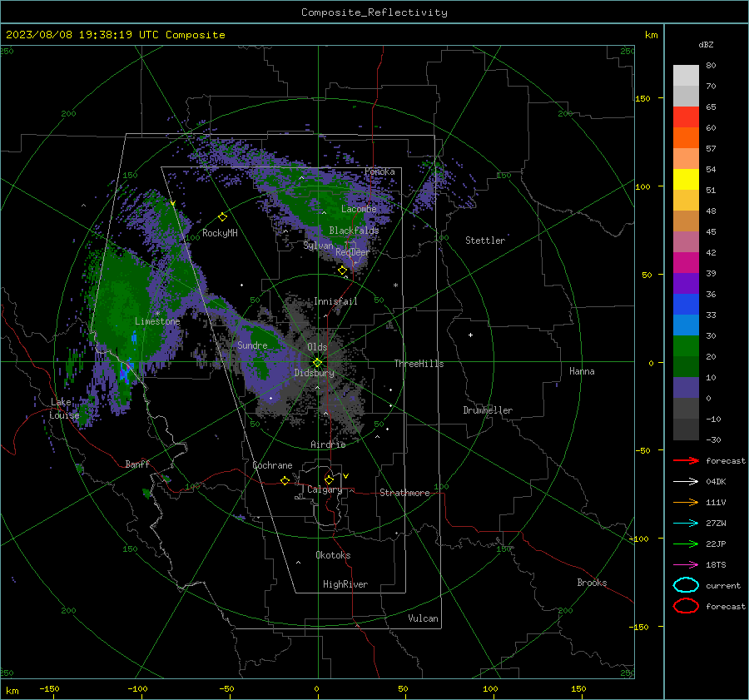
Task: Click the yellow diamond marker above Calgary
Action: [x=329, y=479]
